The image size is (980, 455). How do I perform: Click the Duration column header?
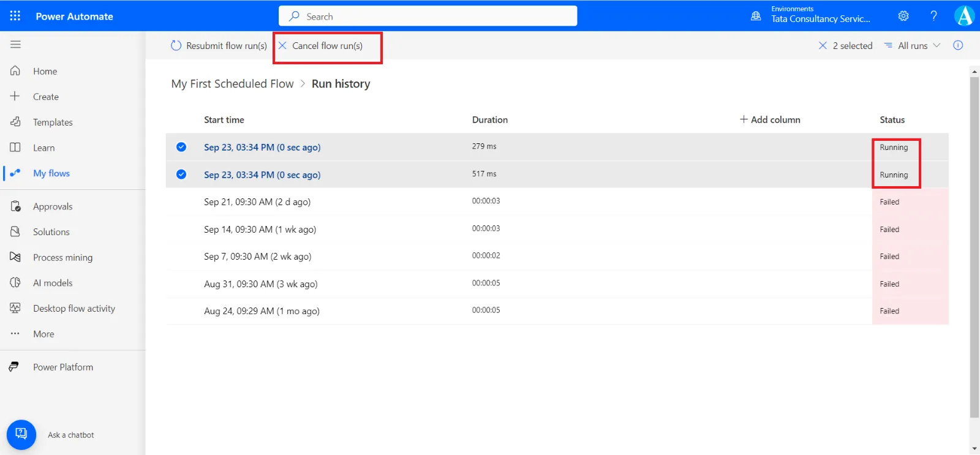click(490, 119)
